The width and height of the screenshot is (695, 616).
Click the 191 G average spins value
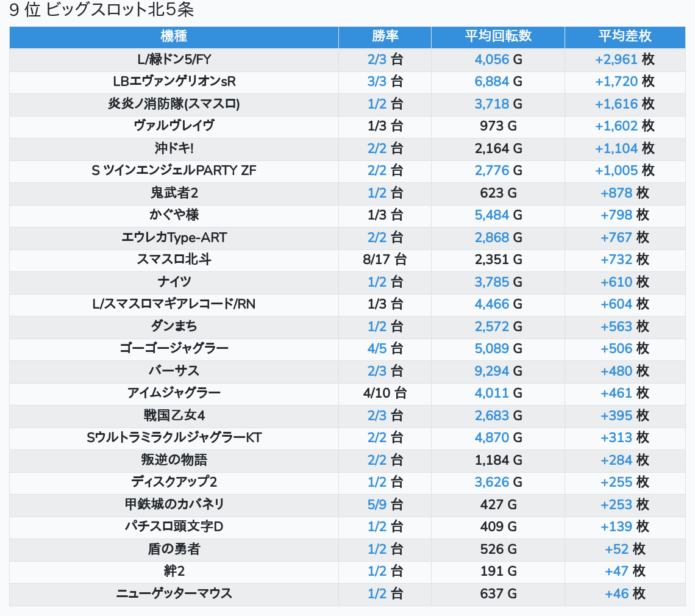[497, 571]
